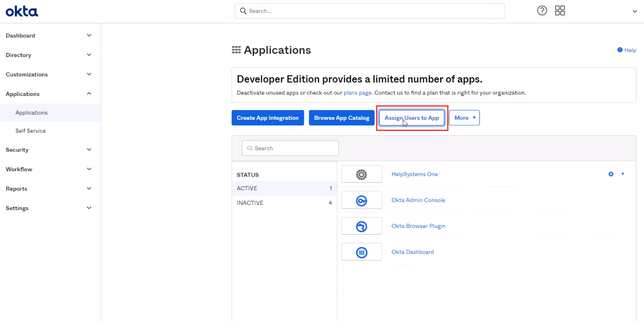The image size is (644, 321).
Task: Click the Okta Admin Console key icon
Action: 362,200
